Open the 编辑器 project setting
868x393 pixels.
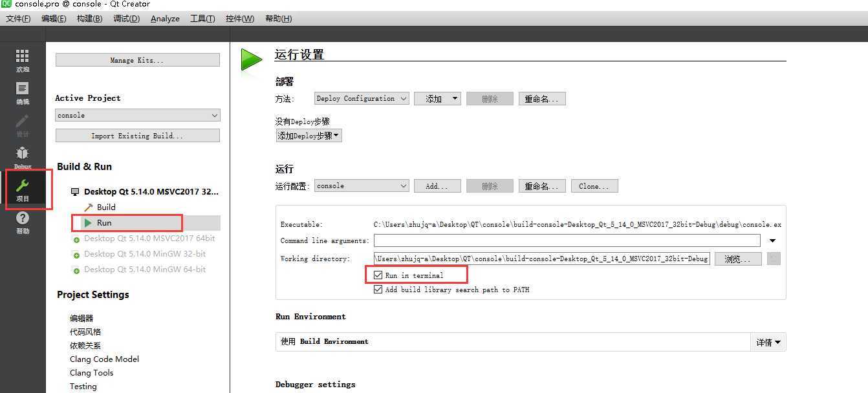point(81,318)
